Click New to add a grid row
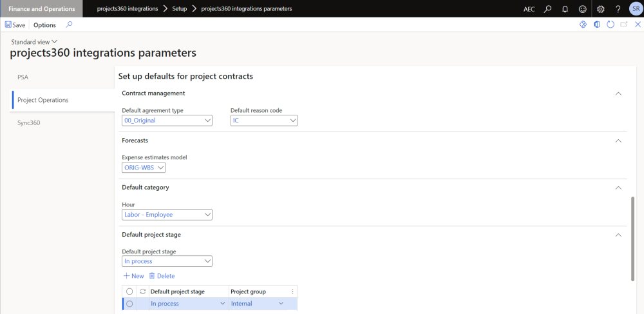The height and width of the screenshot is (314, 644). pos(134,276)
